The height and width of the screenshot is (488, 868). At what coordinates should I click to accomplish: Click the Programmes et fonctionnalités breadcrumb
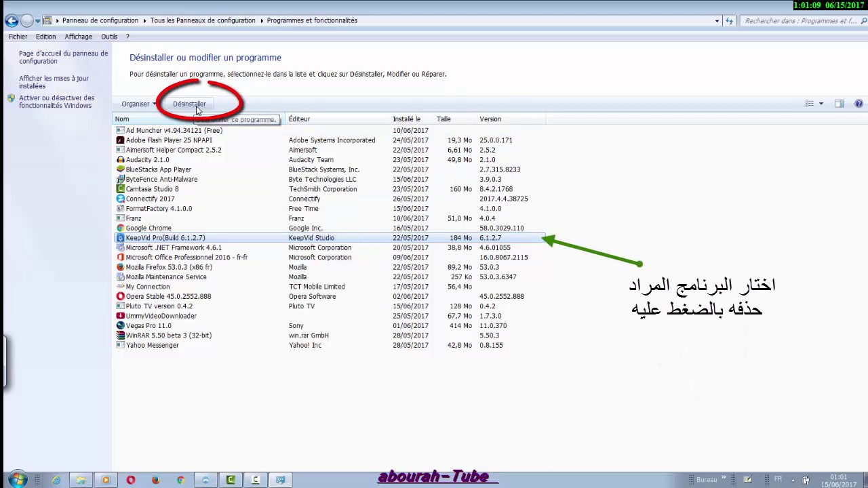[312, 20]
